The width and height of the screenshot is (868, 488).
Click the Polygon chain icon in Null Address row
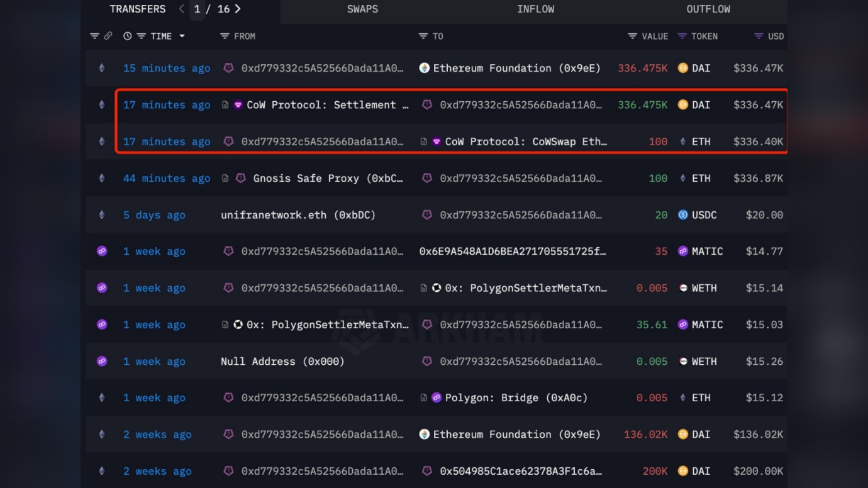[102, 362]
